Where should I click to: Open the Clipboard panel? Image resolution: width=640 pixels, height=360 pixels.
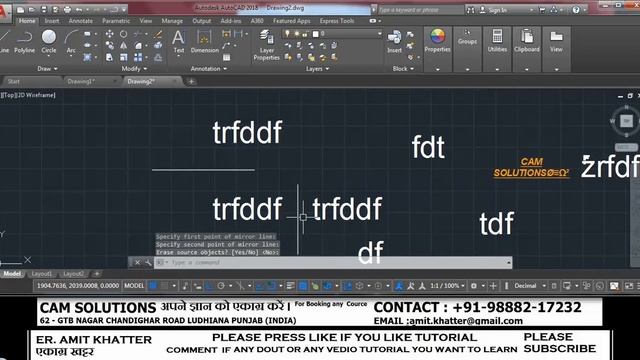527,41
